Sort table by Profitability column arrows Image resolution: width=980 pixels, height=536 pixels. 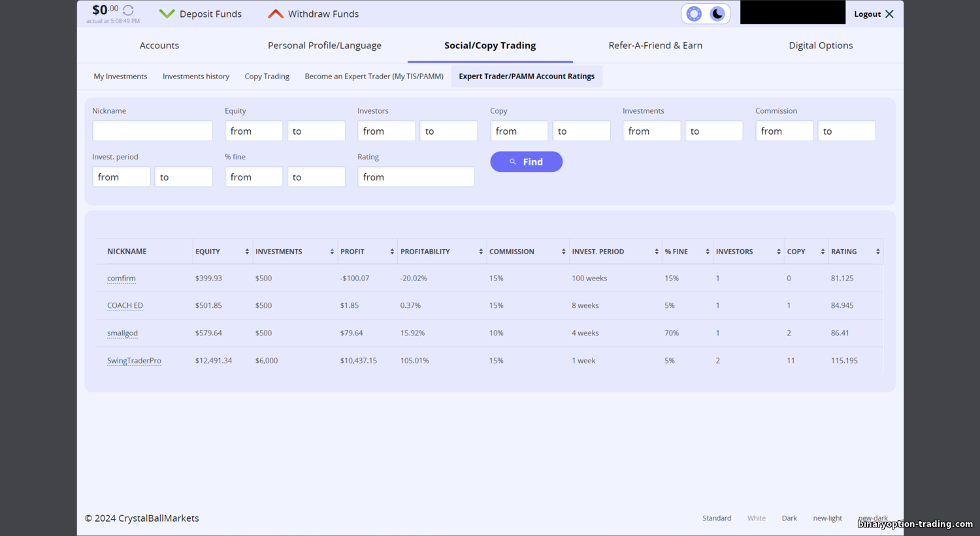[x=481, y=252]
